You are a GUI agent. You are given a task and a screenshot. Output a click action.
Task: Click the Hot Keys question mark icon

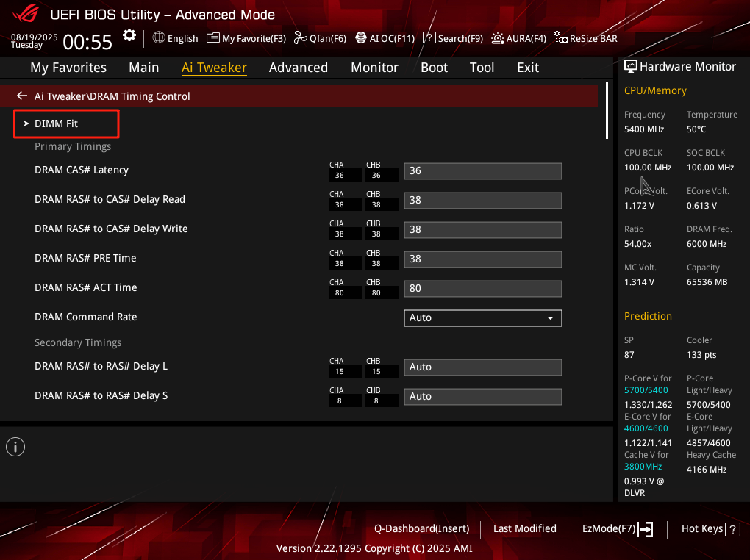[x=733, y=529]
